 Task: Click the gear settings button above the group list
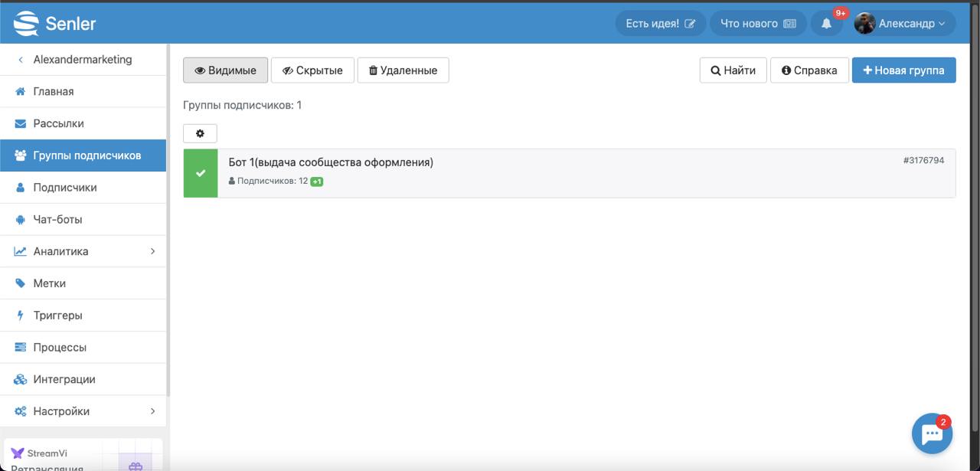click(x=200, y=133)
